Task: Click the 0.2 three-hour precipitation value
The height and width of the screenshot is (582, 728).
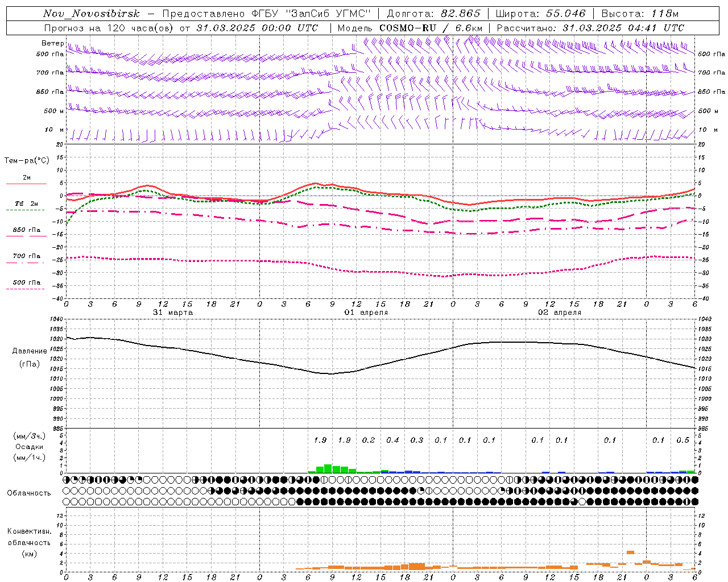Action: point(369,440)
